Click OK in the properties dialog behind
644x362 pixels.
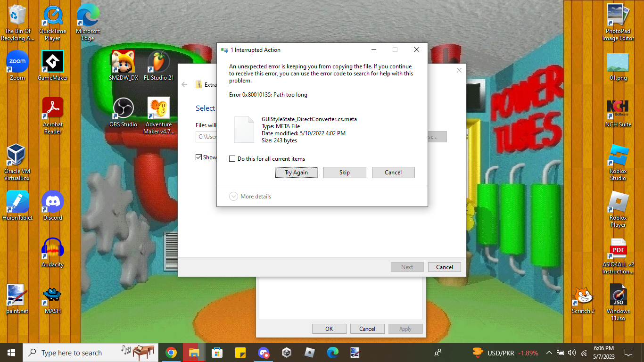pos(329,329)
